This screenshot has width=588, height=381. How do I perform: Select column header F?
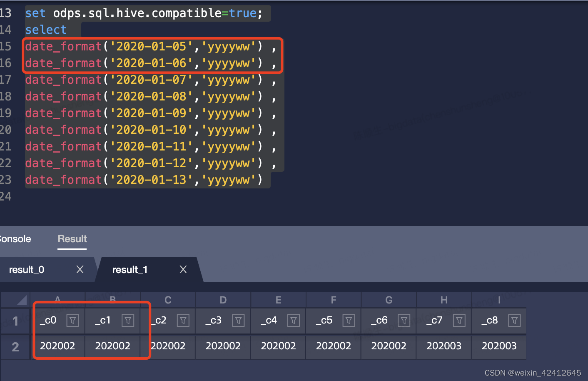point(334,300)
